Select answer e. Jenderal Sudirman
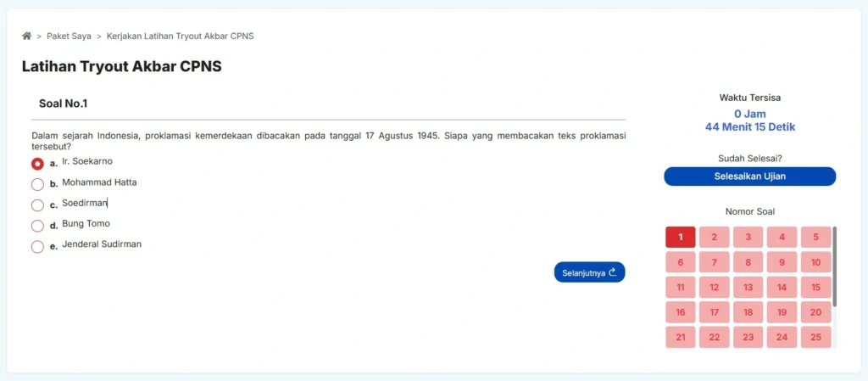This screenshot has width=868, height=381. click(37, 247)
